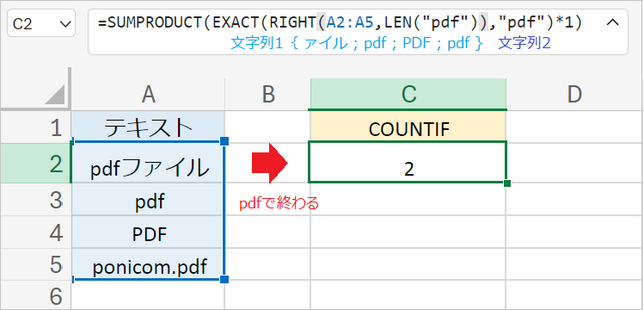Click cell B1
644x310 pixels.
pos(267,127)
